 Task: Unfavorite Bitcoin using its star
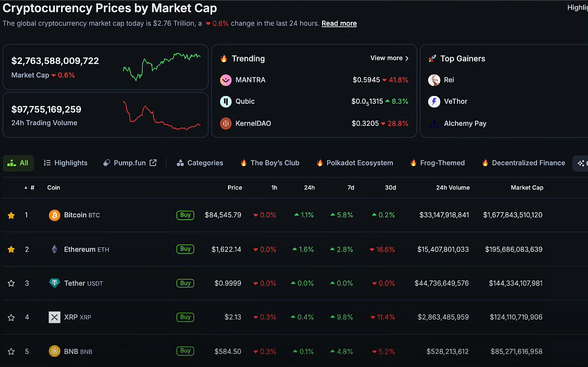tap(11, 215)
